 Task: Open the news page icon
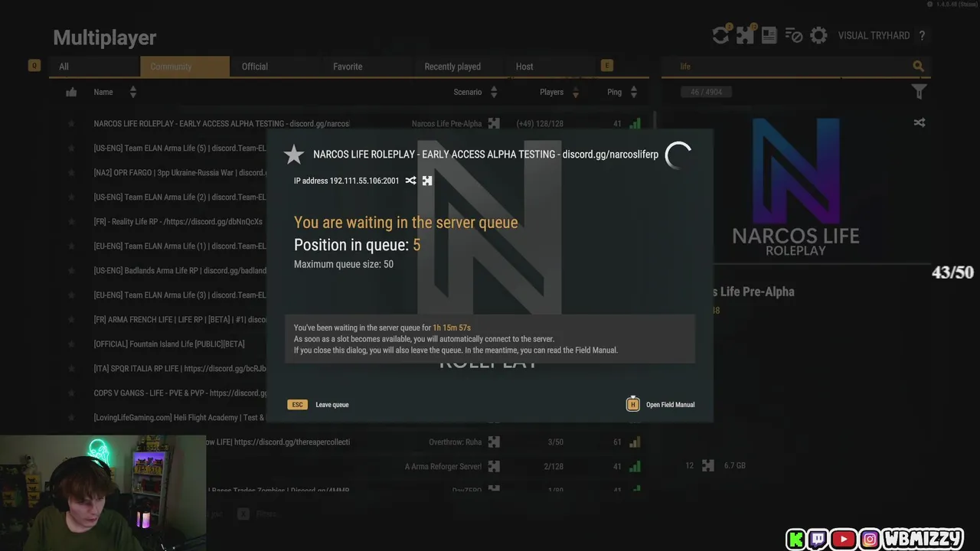[x=769, y=35]
